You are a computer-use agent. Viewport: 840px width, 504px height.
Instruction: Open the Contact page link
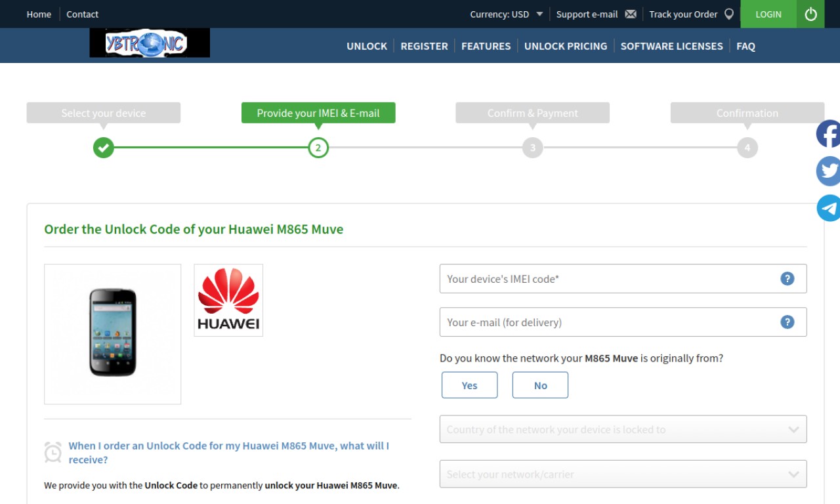click(82, 14)
